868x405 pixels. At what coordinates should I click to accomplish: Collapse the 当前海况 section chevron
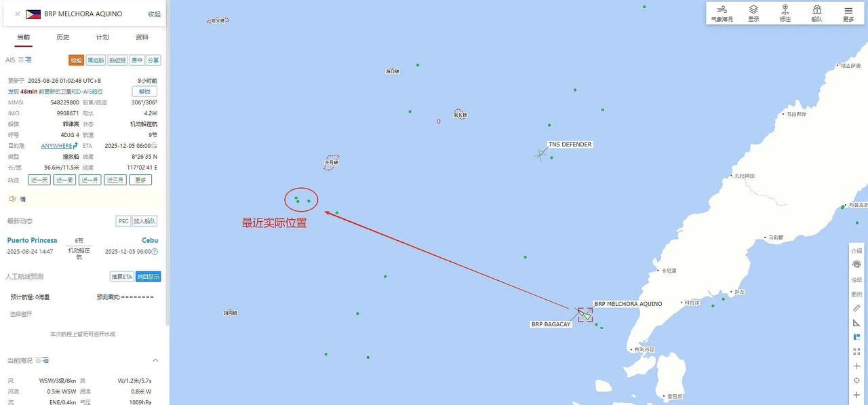click(x=155, y=360)
